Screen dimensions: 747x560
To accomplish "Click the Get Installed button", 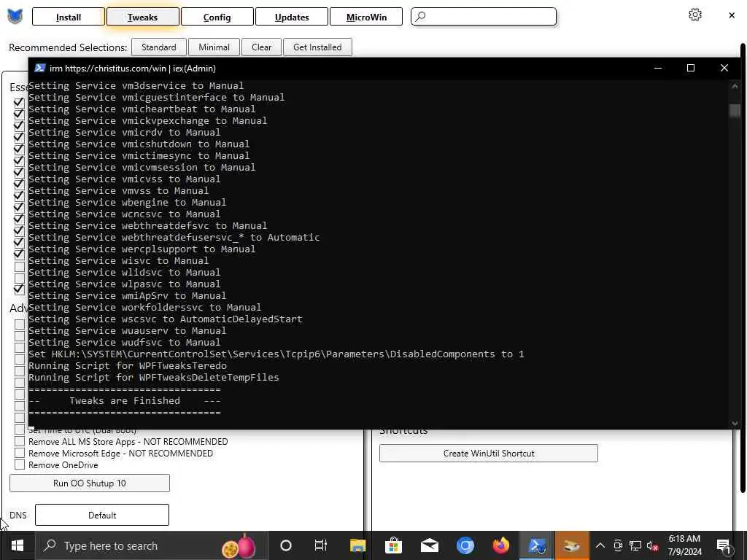I will click(x=317, y=47).
